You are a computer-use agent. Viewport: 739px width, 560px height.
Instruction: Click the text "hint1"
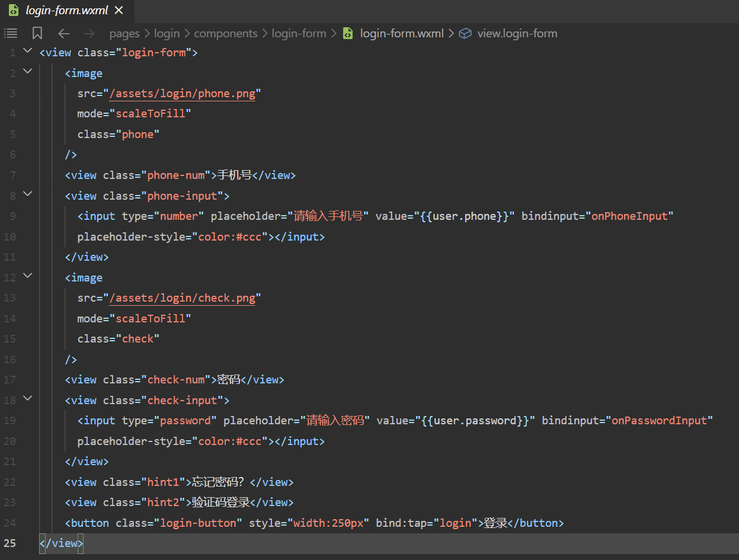pyautogui.click(x=163, y=482)
